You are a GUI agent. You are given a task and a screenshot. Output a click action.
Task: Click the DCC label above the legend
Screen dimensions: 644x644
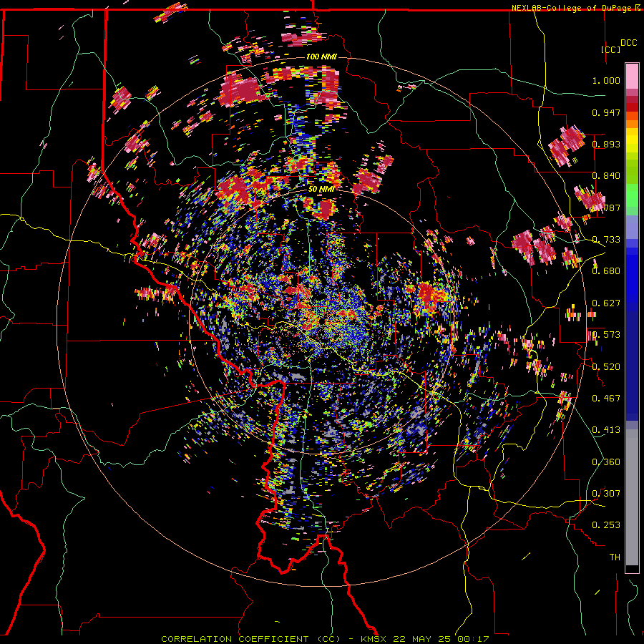pos(628,43)
